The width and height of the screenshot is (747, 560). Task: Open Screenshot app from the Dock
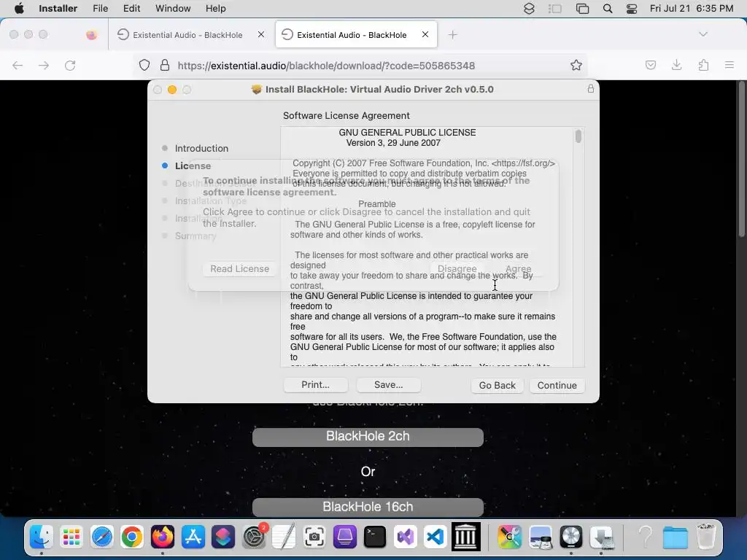[314, 537]
